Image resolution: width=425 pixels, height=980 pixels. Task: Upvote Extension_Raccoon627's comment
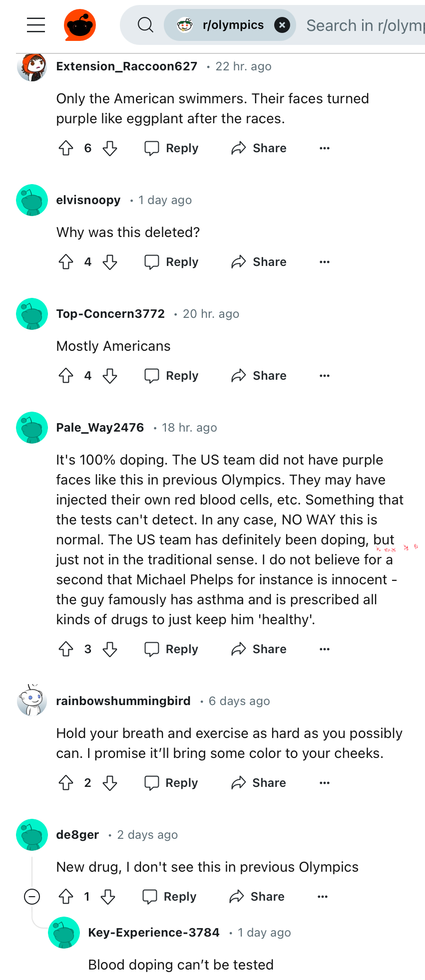point(66,148)
